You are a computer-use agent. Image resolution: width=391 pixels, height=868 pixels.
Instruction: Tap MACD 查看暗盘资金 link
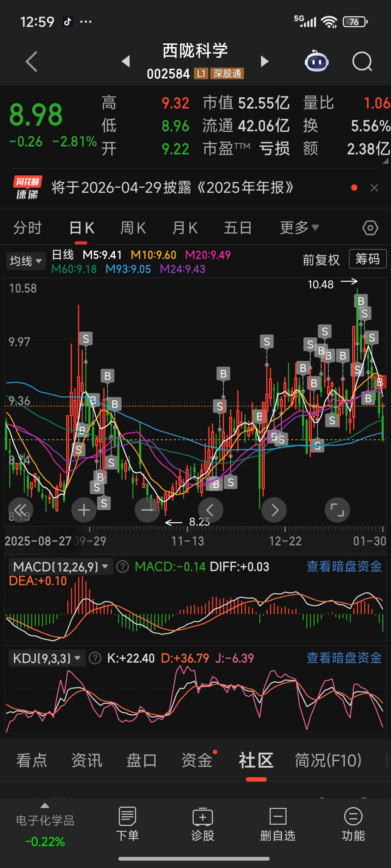click(344, 566)
